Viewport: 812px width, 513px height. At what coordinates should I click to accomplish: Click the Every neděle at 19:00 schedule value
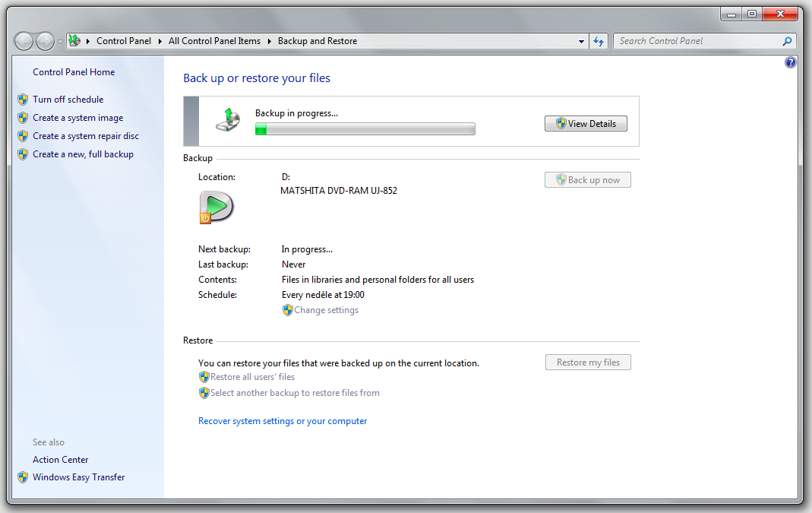pyautogui.click(x=323, y=295)
